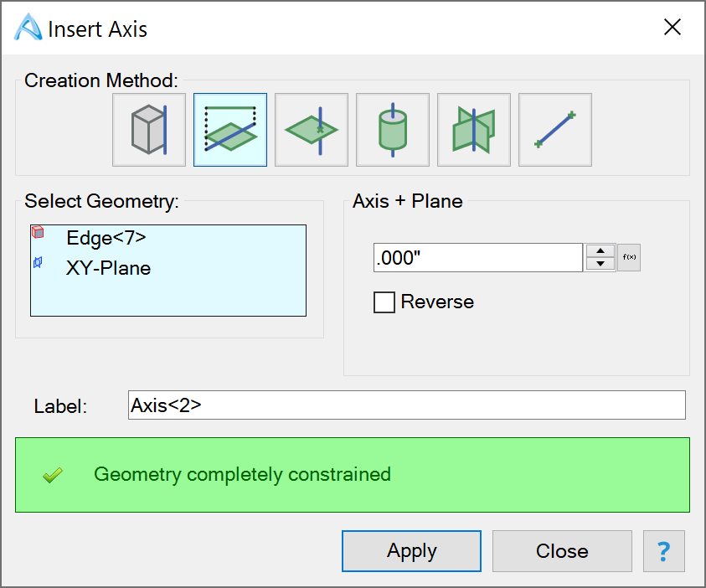The height and width of the screenshot is (588, 706).
Task: Click the Axis + Plane offset input field
Action: [x=478, y=257]
